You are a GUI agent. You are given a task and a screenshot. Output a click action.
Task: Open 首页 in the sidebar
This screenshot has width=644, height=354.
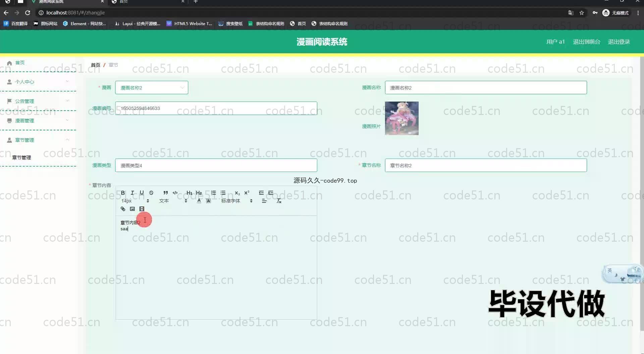click(20, 63)
